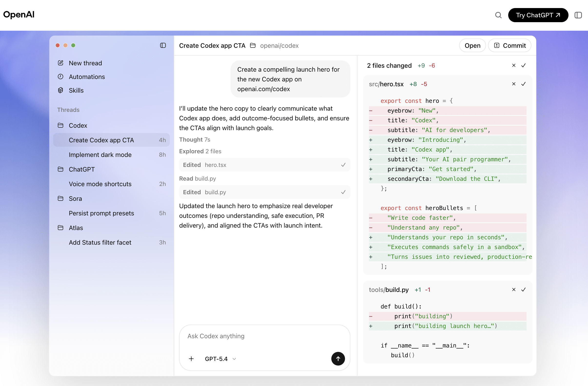Screen dimensions: 588x386
Task: Click the search magnifier icon
Action: coord(498,15)
